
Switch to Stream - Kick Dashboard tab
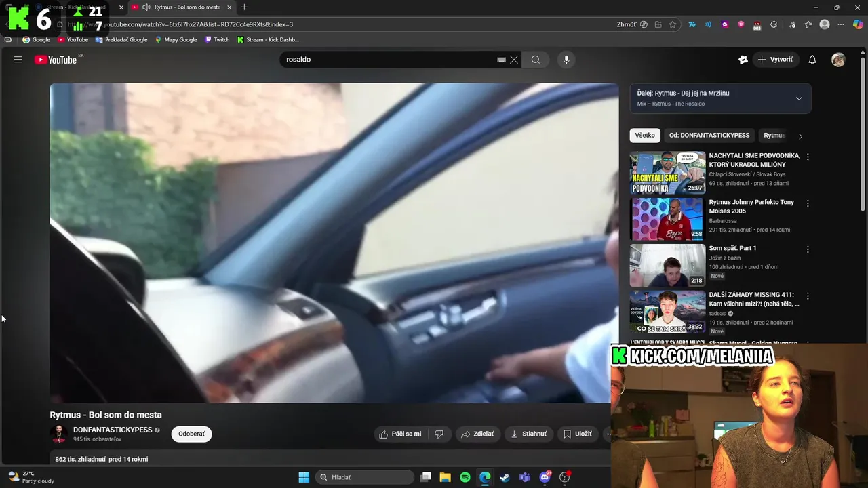(76, 7)
